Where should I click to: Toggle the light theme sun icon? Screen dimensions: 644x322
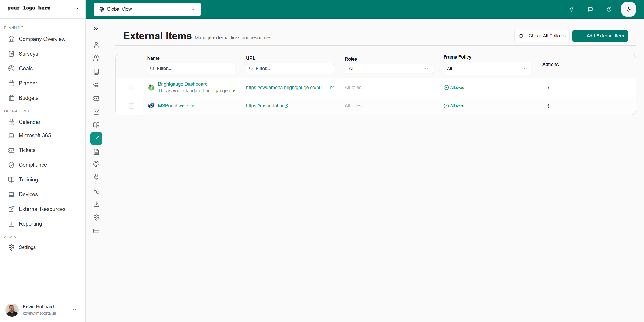[x=628, y=9]
